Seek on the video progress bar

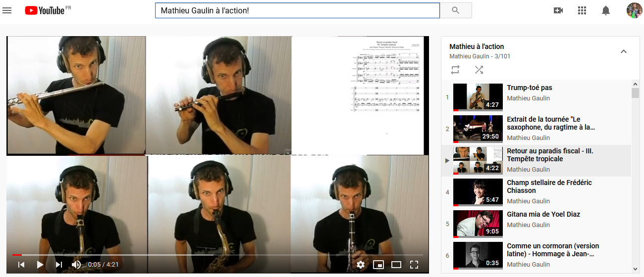pyautogui.click(x=217, y=255)
